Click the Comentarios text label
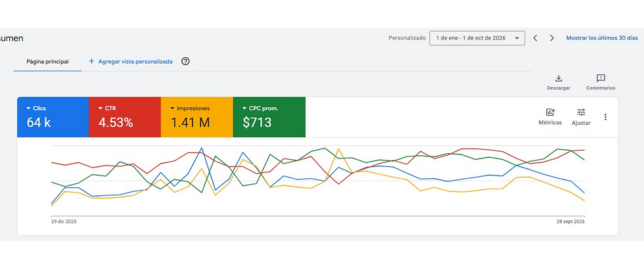This screenshot has height=263, width=644. coord(601,88)
